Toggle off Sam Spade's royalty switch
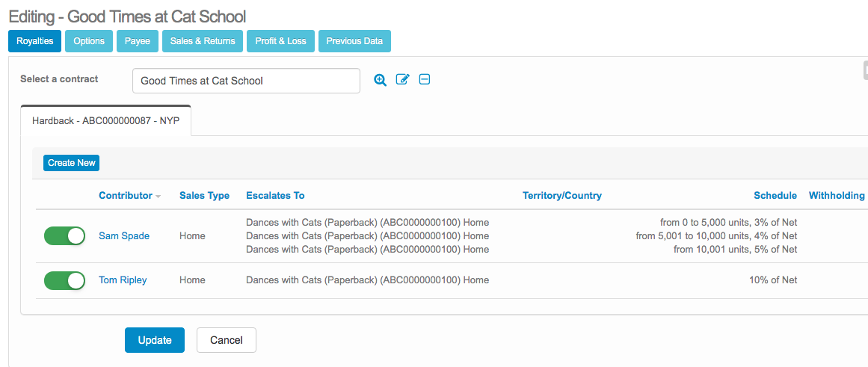 click(x=65, y=236)
